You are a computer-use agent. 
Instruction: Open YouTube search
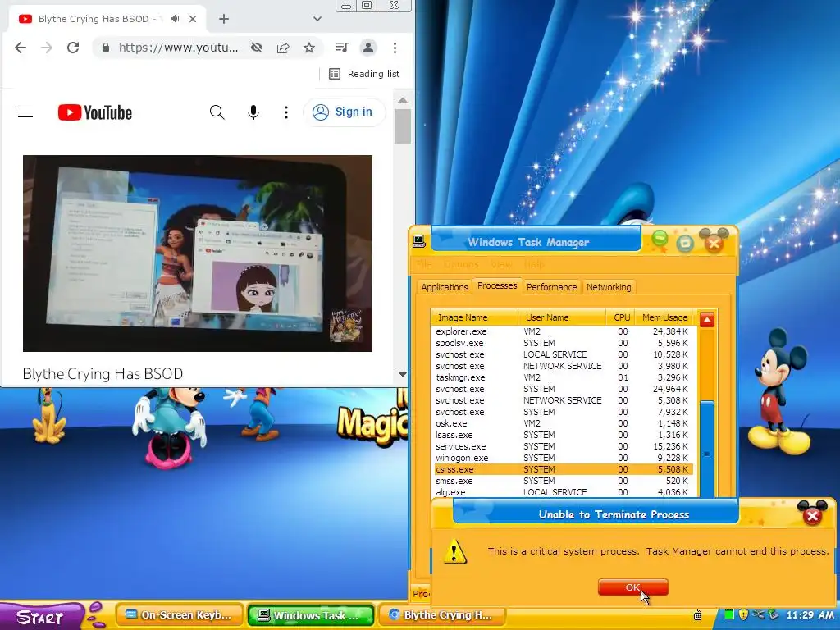(217, 112)
